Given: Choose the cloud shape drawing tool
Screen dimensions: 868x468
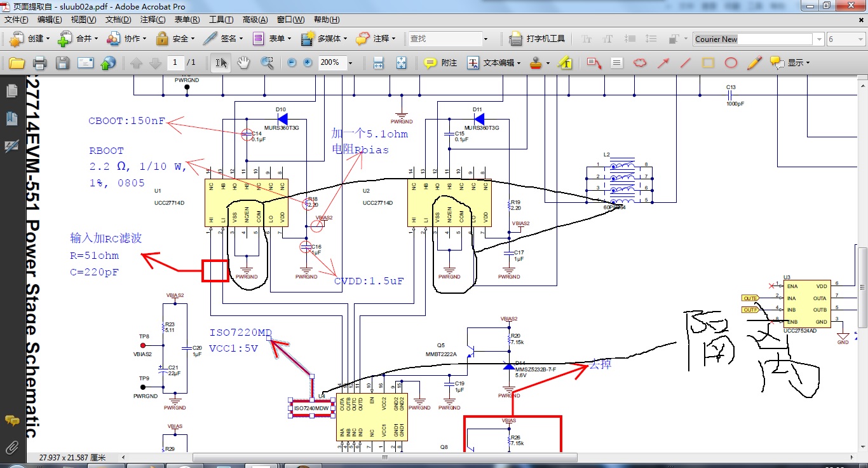Looking at the screenshot, I should pos(640,63).
